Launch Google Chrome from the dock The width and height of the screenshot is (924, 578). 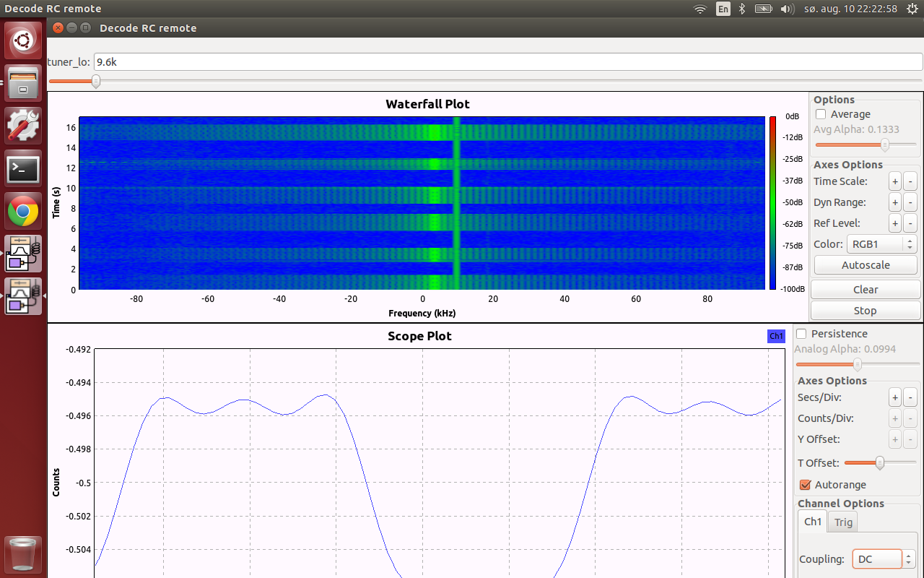(x=24, y=212)
